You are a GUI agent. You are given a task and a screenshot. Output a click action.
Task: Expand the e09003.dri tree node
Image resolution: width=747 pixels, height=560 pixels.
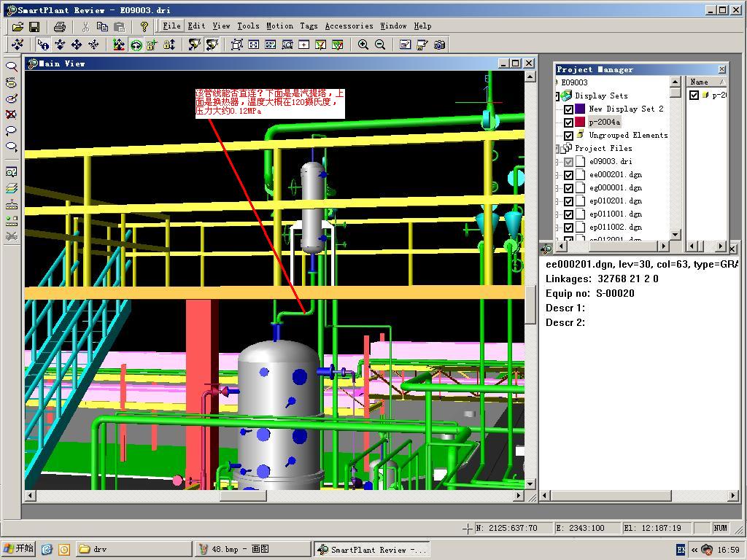[x=557, y=162]
